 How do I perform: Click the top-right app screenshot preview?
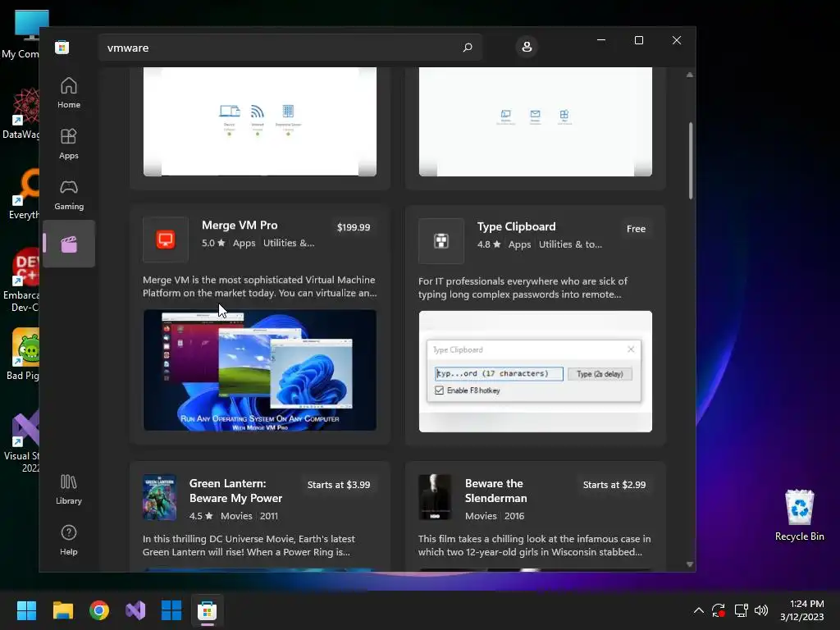click(x=535, y=121)
